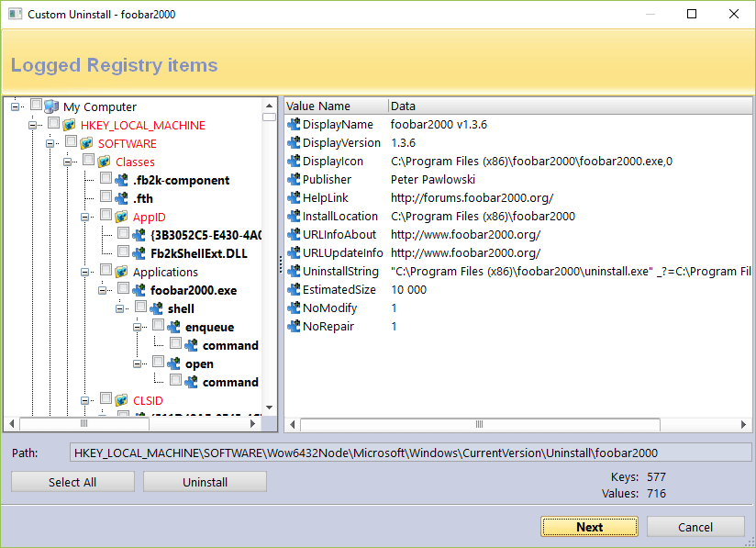
Task: Collapse the SOFTWARE tree node
Action: click(x=50, y=143)
